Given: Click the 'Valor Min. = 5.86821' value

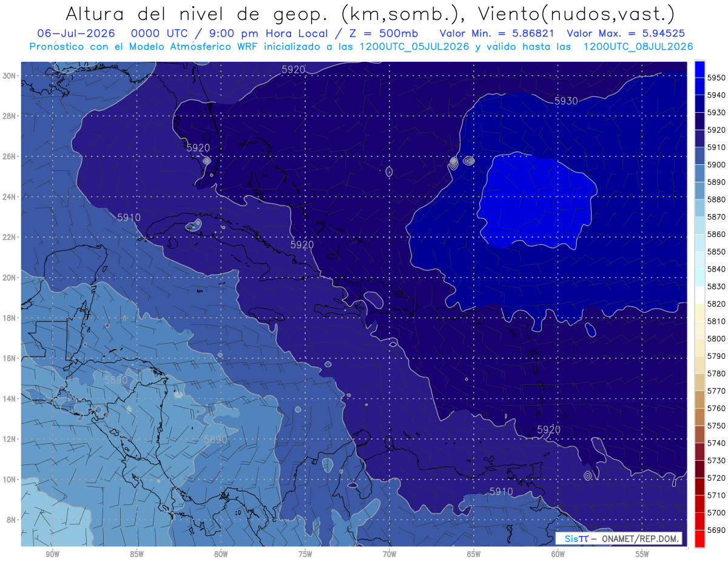Looking at the screenshot, I should 498,33.
